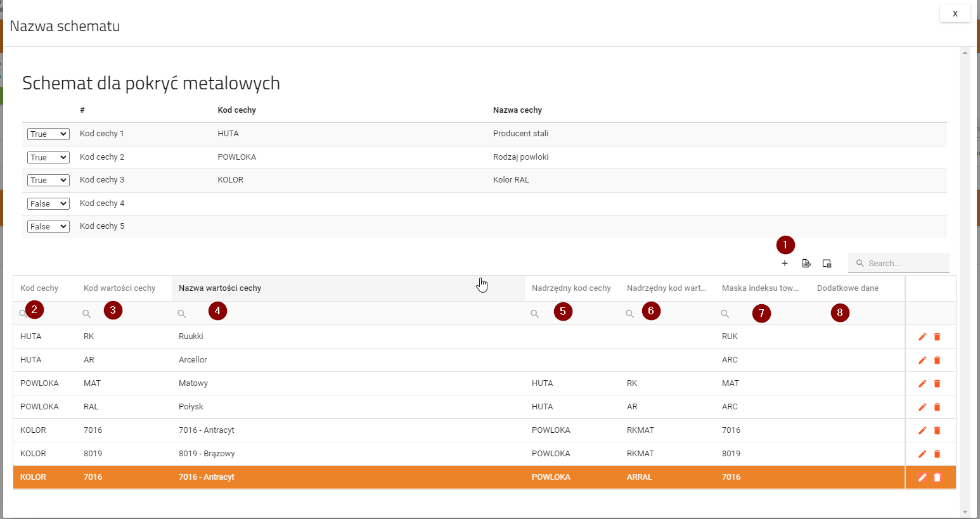Delete the Arcellor row using trash icon
This screenshot has height=519, width=980.
click(x=937, y=360)
